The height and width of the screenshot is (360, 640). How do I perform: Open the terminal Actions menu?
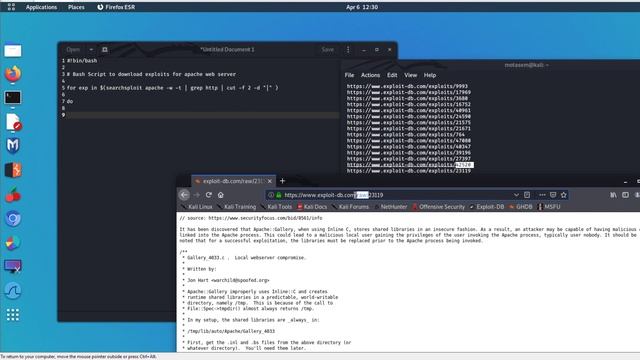(370, 75)
